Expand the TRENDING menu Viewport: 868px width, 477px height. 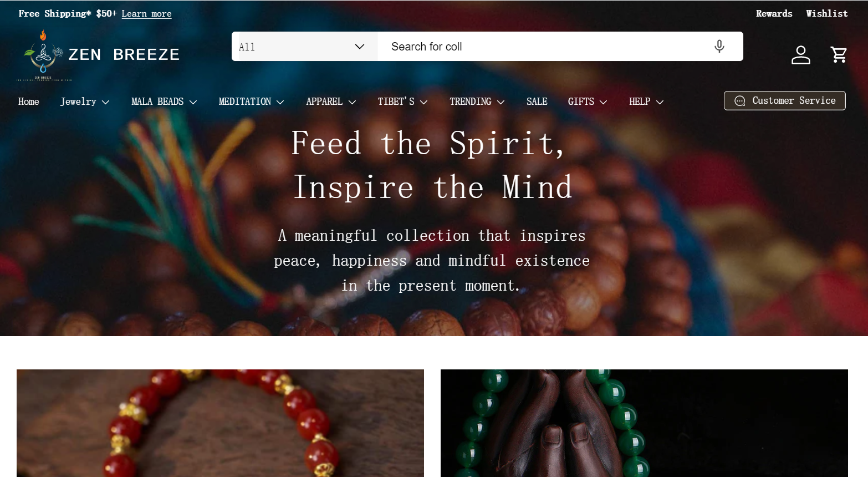(477, 102)
